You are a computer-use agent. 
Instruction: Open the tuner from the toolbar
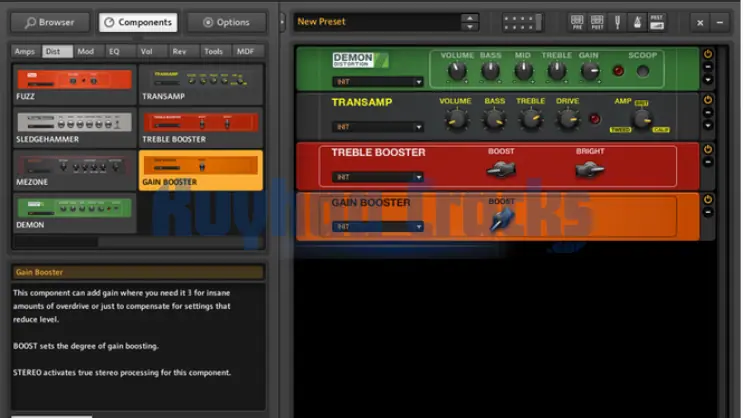pyautogui.click(x=617, y=21)
